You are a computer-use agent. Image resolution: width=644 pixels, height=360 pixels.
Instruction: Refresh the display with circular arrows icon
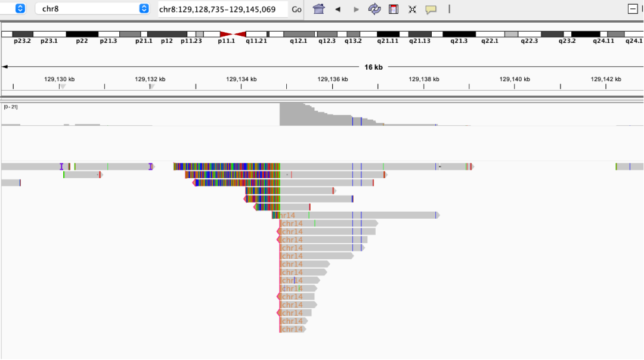374,9
